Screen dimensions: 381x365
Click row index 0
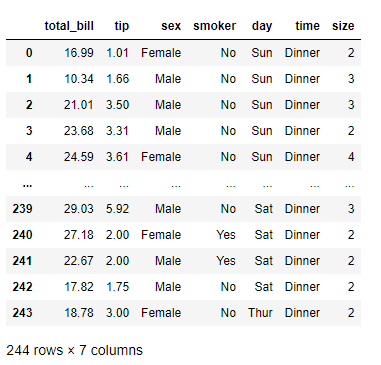click(29, 53)
